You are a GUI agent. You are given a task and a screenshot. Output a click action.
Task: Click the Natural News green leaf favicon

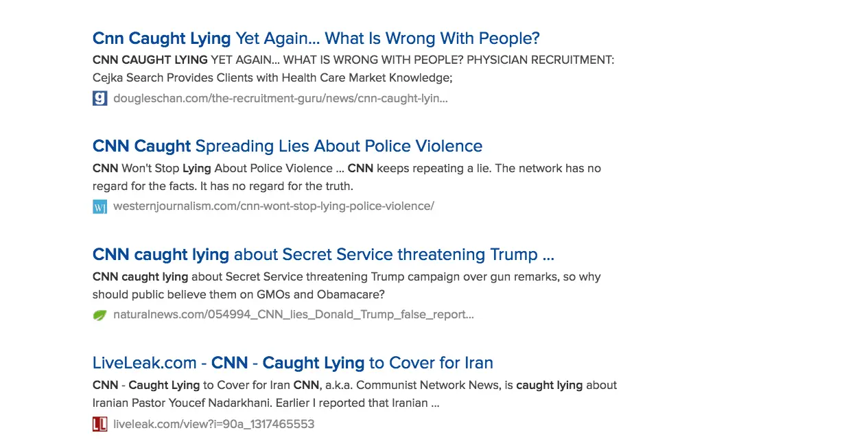[x=99, y=315]
